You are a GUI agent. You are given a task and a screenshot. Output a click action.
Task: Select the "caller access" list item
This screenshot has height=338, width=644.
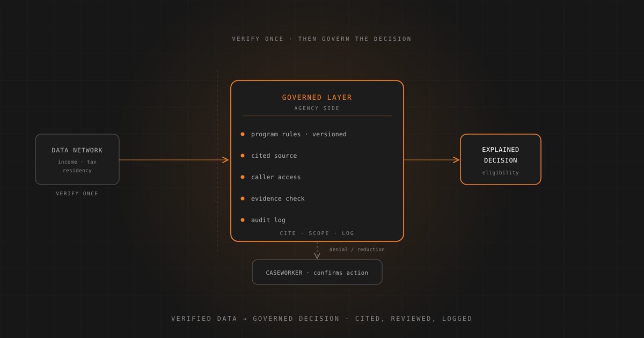270,177
